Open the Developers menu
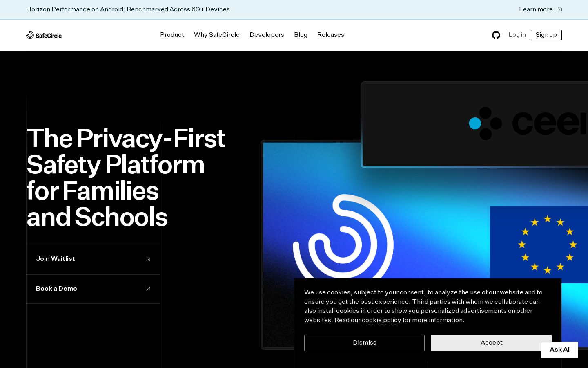 point(267,35)
